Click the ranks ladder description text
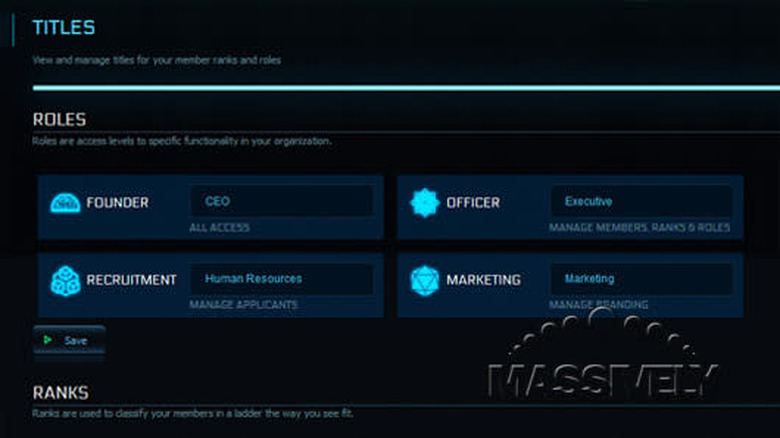 [x=193, y=413]
